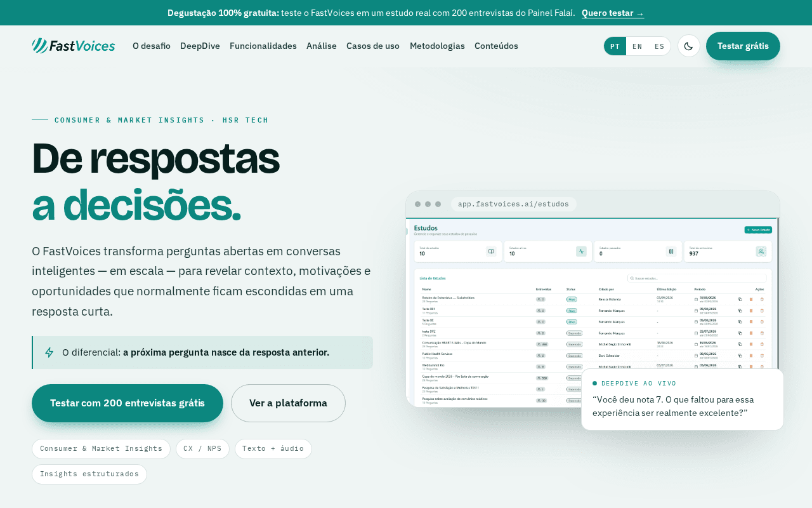The image size is (812, 508).
Task: Select the Consumer & Market Insights tag
Action: 101,449
